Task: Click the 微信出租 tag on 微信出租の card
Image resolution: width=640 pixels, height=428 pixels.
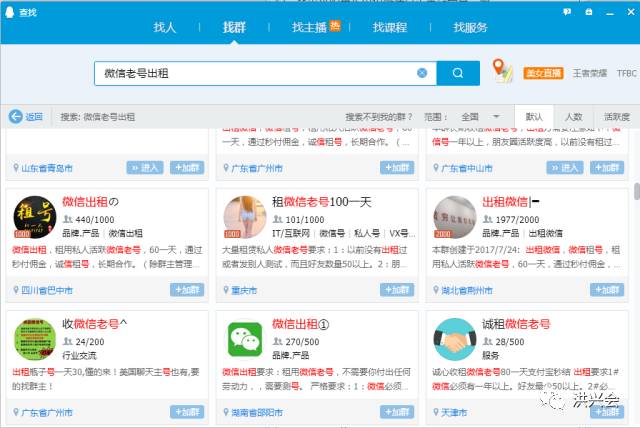Action: click(125, 233)
